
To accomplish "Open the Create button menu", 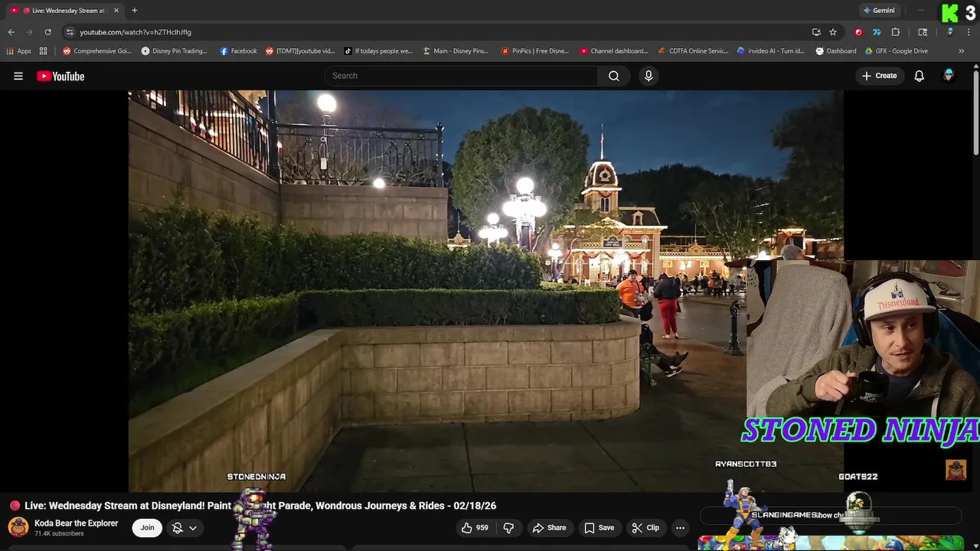I will click(x=879, y=76).
